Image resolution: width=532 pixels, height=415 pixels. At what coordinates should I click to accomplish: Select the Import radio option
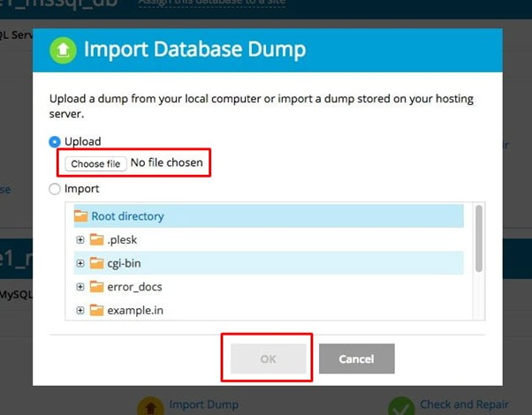pos(56,189)
